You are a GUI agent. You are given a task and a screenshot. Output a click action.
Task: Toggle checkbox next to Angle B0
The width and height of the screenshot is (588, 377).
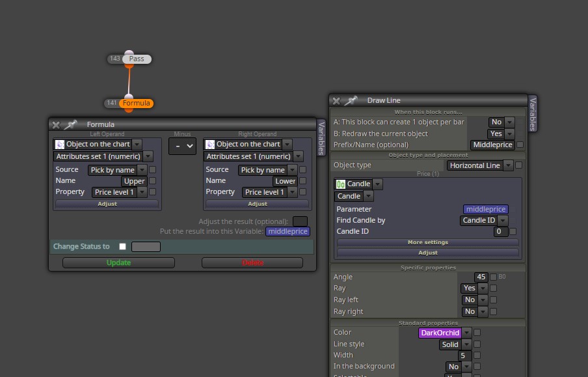494,277
